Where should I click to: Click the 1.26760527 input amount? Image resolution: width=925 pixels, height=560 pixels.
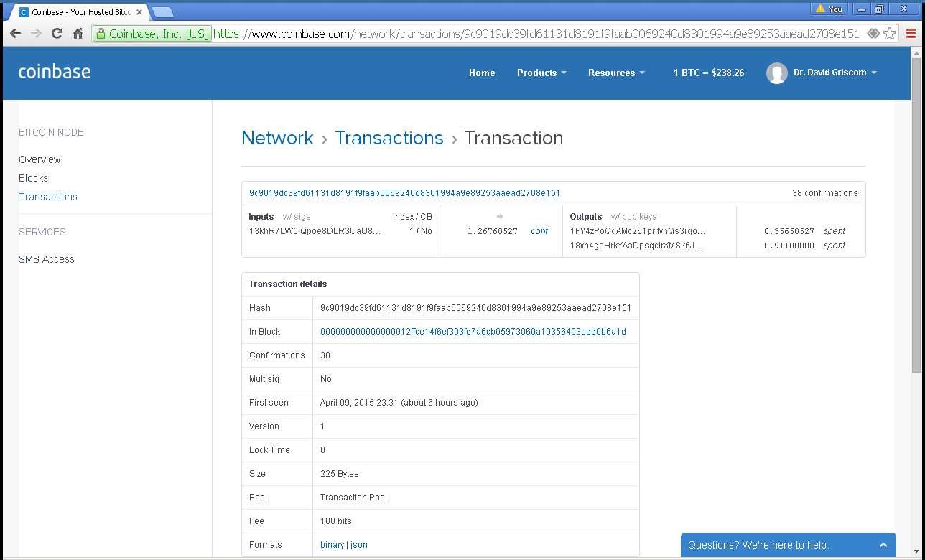pos(493,231)
